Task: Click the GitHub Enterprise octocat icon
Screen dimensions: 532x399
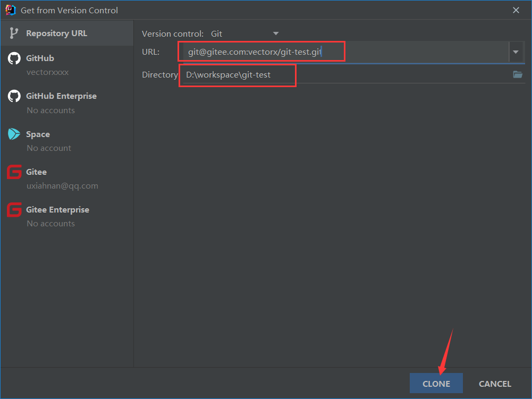Action: 14,96
